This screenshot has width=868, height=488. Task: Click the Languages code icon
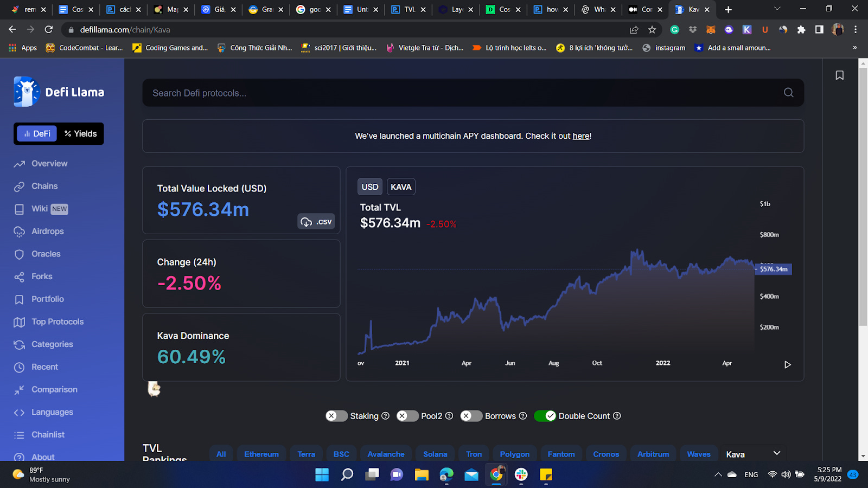point(19,412)
